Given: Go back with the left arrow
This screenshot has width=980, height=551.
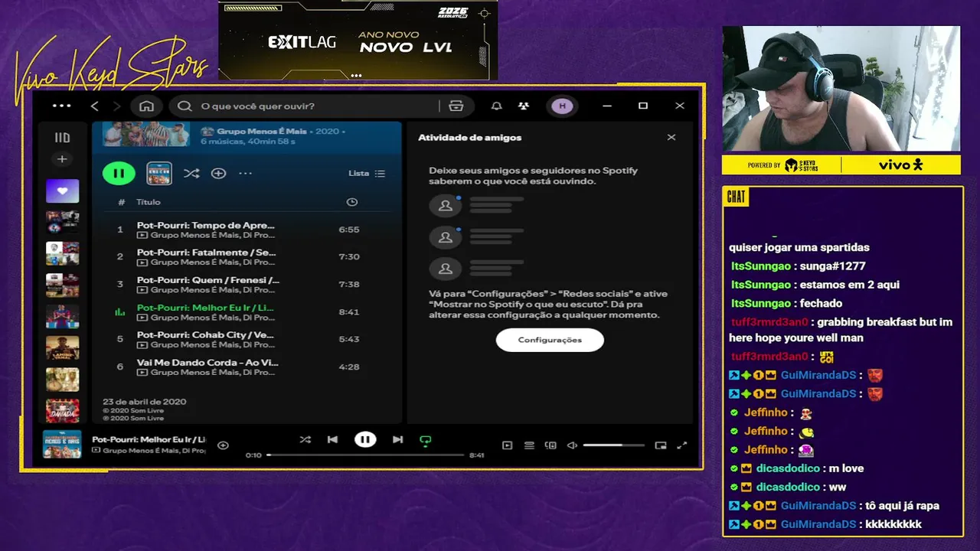Looking at the screenshot, I should coord(95,106).
